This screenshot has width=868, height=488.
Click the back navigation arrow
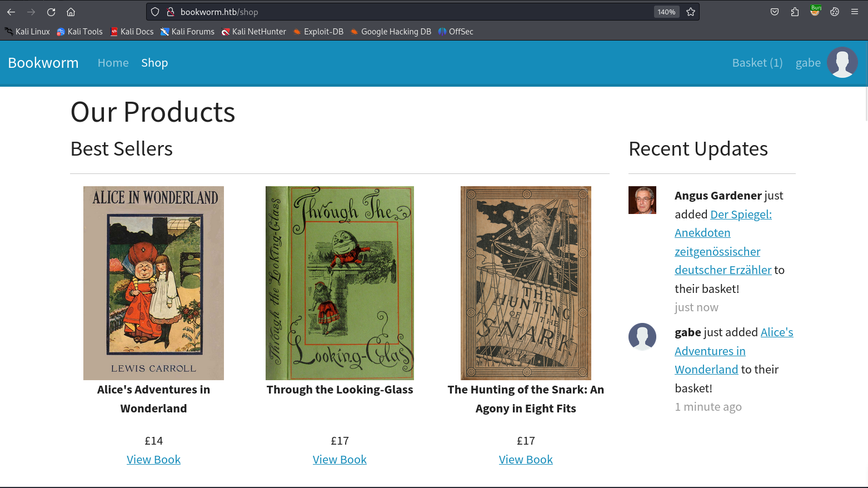(x=11, y=12)
